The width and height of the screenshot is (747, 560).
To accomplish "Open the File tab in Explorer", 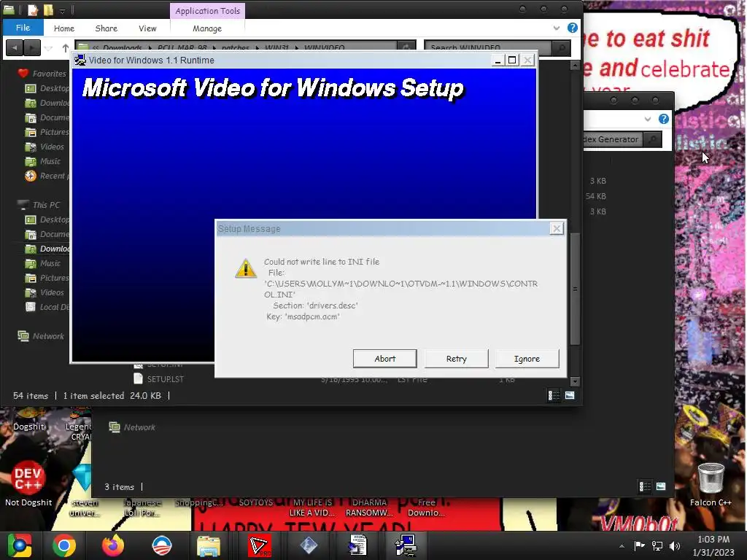I will (x=23, y=28).
